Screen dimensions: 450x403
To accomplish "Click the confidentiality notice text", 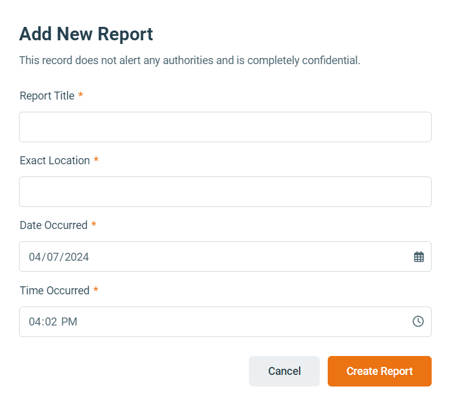I will [x=190, y=60].
